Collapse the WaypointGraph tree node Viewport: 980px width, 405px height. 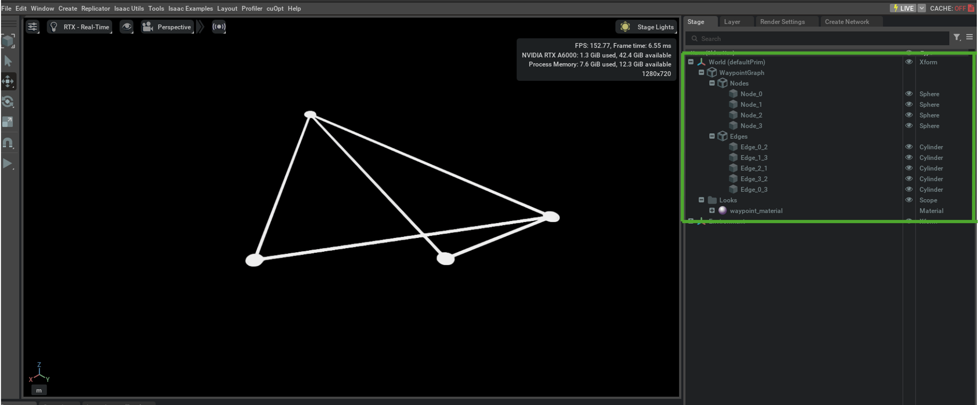click(x=701, y=72)
